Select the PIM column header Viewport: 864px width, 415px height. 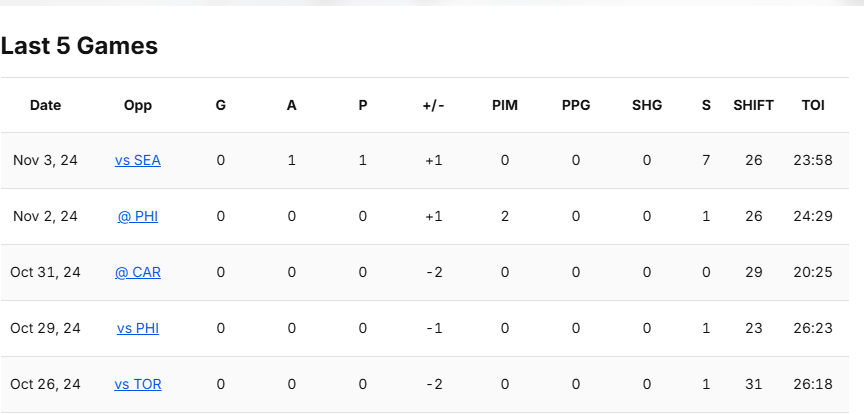[x=505, y=105]
